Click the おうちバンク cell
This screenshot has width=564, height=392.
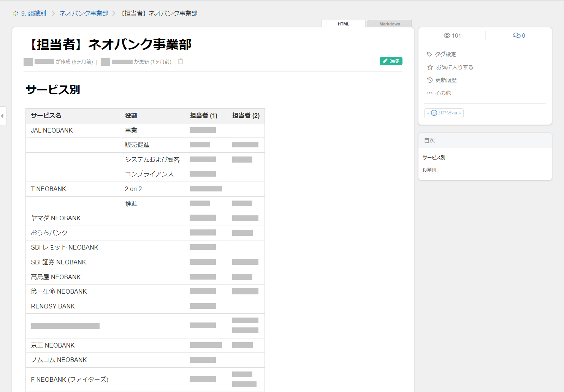coord(73,233)
